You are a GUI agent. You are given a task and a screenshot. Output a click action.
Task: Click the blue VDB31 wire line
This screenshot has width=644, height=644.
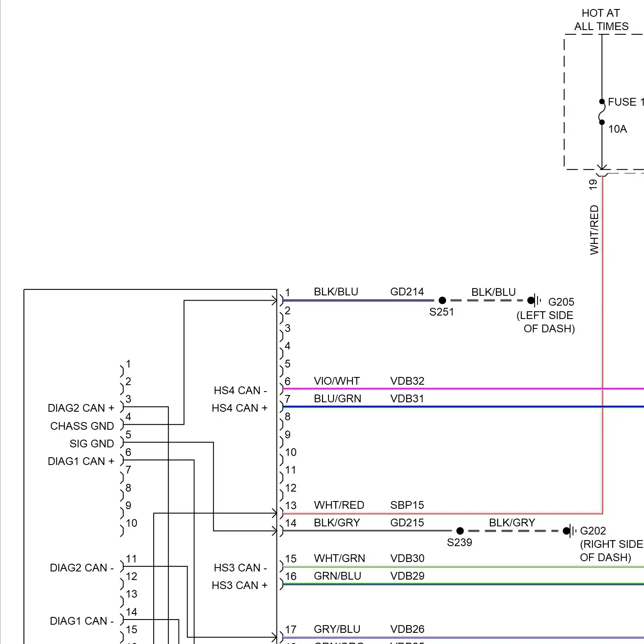[x=464, y=407]
